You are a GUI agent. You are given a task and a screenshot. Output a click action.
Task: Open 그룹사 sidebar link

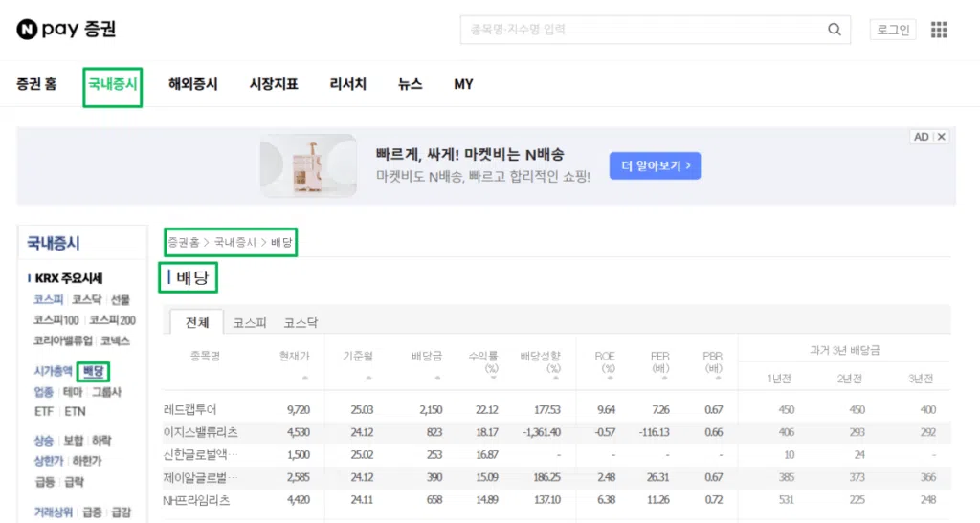pyautogui.click(x=106, y=392)
